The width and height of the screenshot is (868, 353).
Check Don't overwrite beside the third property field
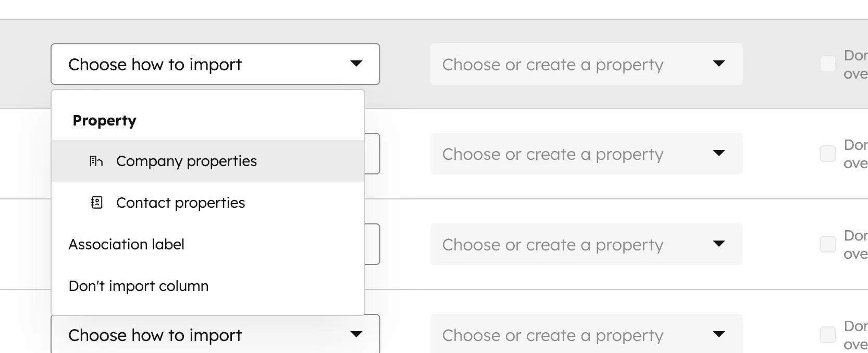click(827, 244)
